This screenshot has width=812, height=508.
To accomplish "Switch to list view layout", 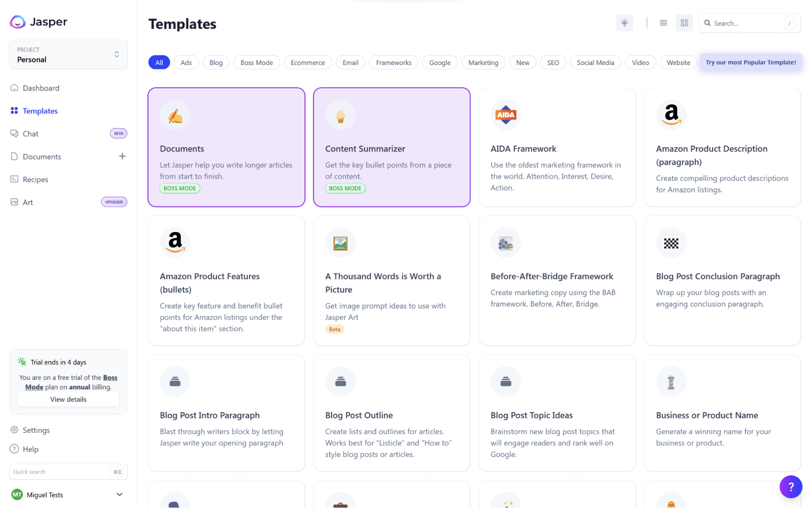I will tap(663, 23).
